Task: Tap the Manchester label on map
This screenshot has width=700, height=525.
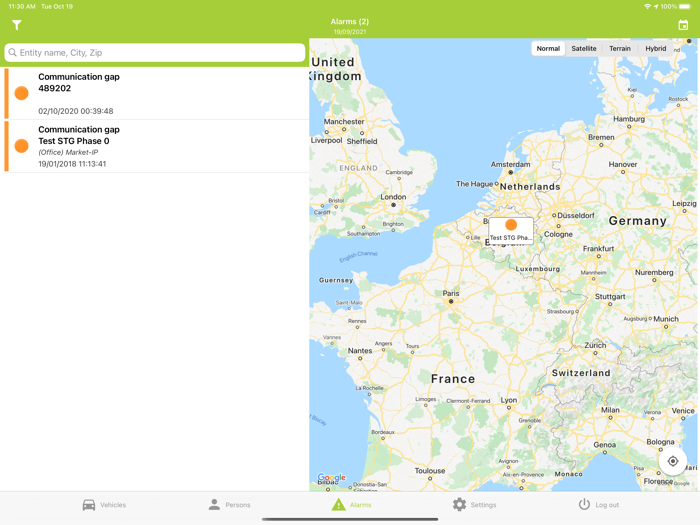Action: pyautogui.click(x=344, y=122)
